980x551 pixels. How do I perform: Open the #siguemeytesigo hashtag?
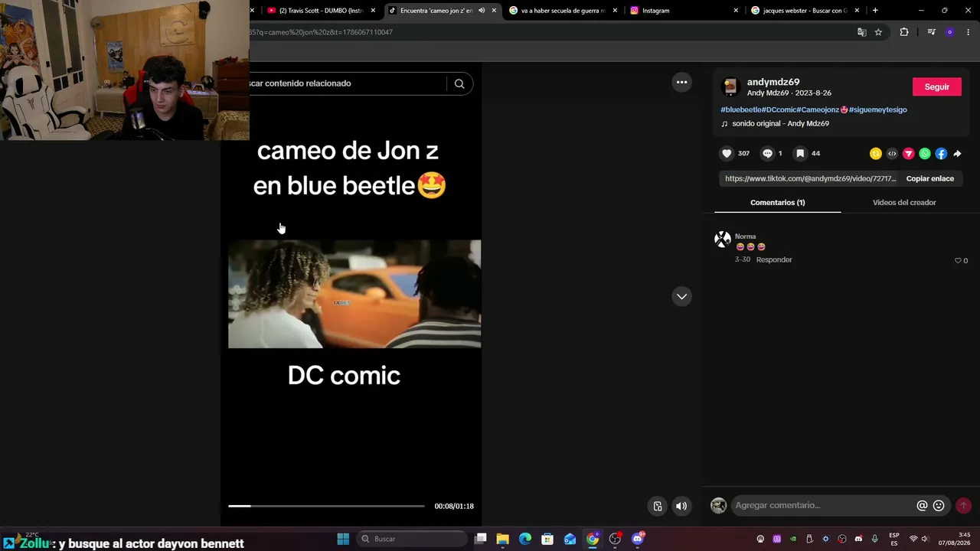pos(878,109)
